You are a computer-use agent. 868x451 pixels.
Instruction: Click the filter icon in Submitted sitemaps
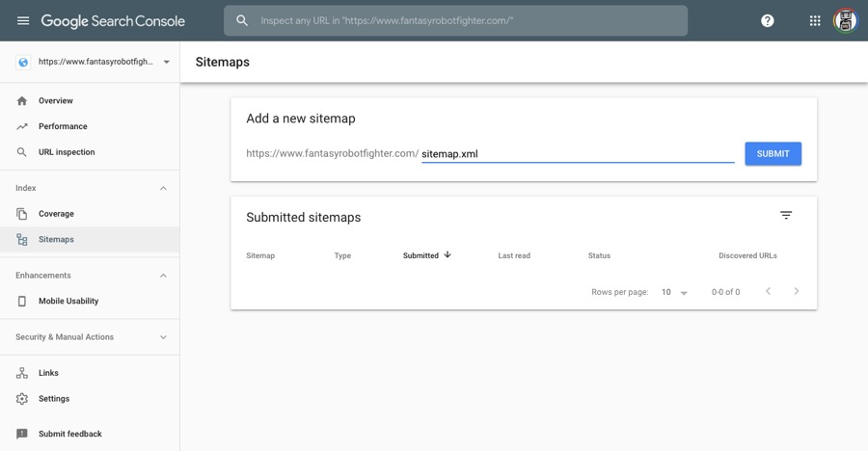pos(786,215)
